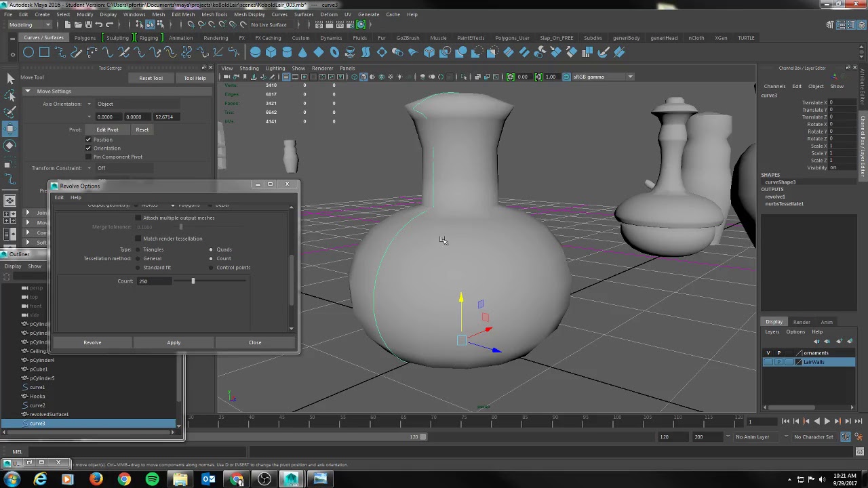
Task: Select revolvedSurface1 in the Outliner
Action: click(x=49, y=414)
